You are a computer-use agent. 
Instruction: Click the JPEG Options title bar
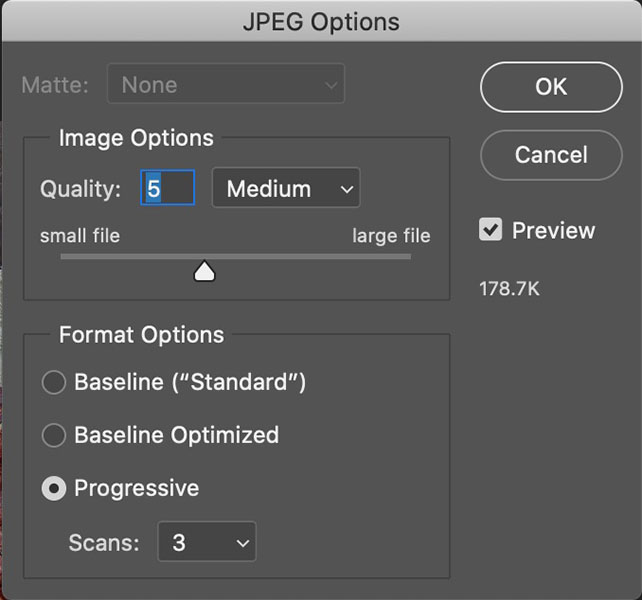coord(321,21)
